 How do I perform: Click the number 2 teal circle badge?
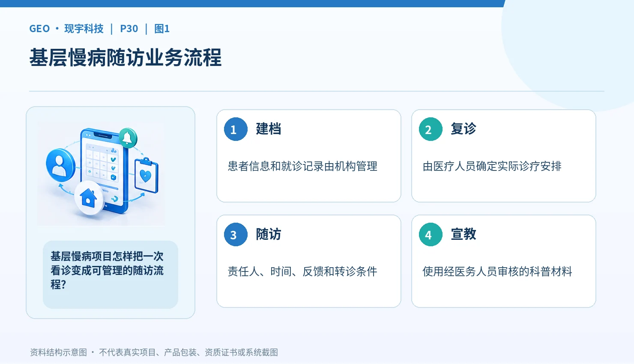point(431,129)
